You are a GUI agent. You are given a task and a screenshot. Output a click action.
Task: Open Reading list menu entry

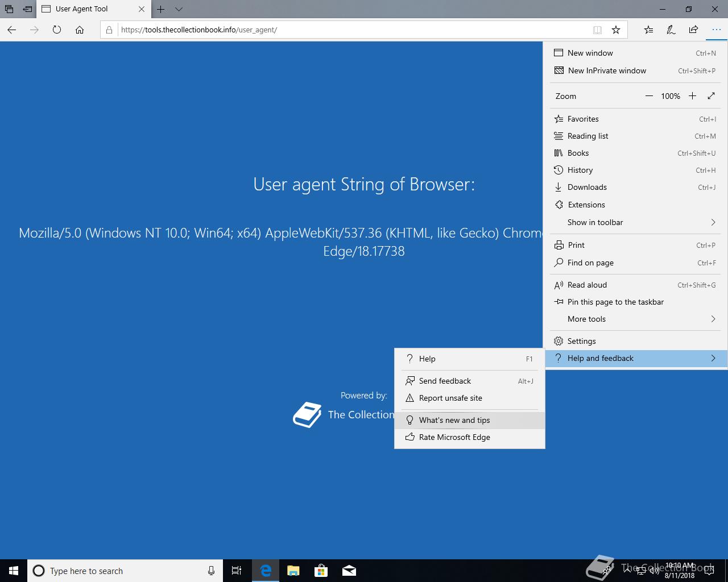tap(635, 136)
